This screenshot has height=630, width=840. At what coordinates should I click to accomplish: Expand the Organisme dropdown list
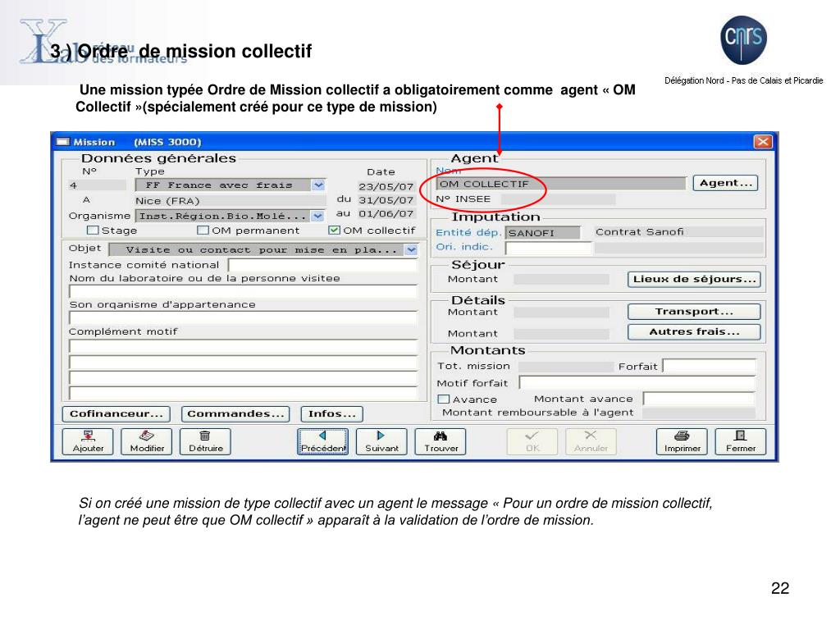pos(318,216)
